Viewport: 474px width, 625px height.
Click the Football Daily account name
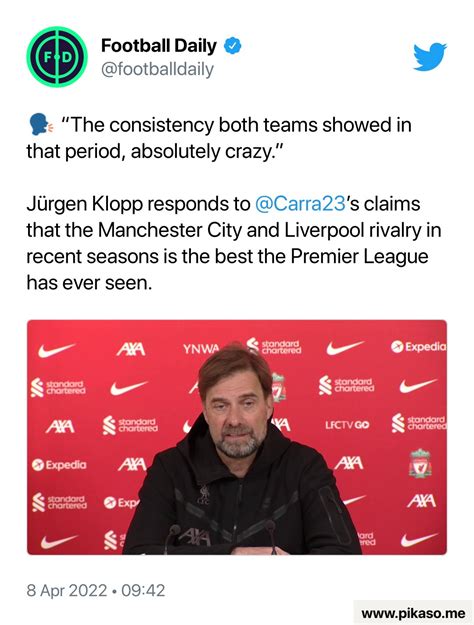[x=159, y=45]
